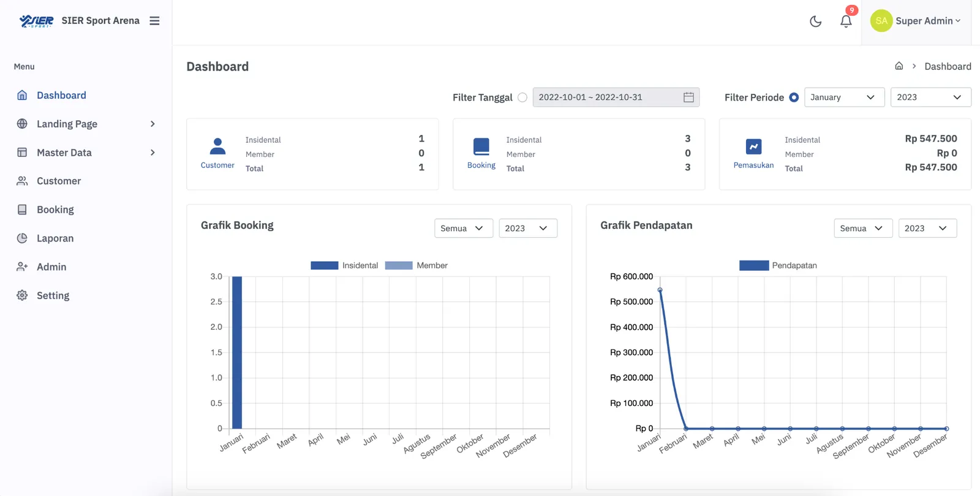Click the Customer card person icon
Viewport: 980px width, 496px height.
217,146
